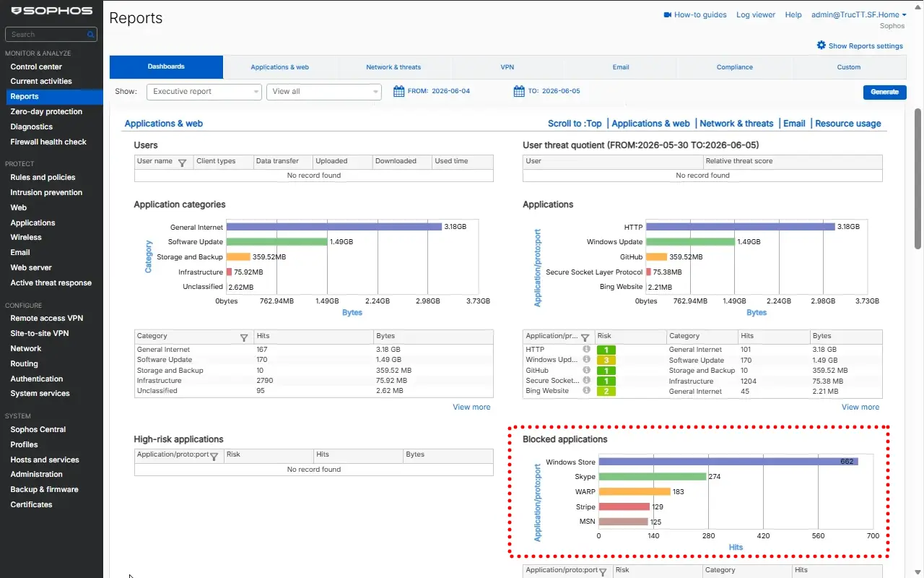Click the Generate button

click(884, 92)
